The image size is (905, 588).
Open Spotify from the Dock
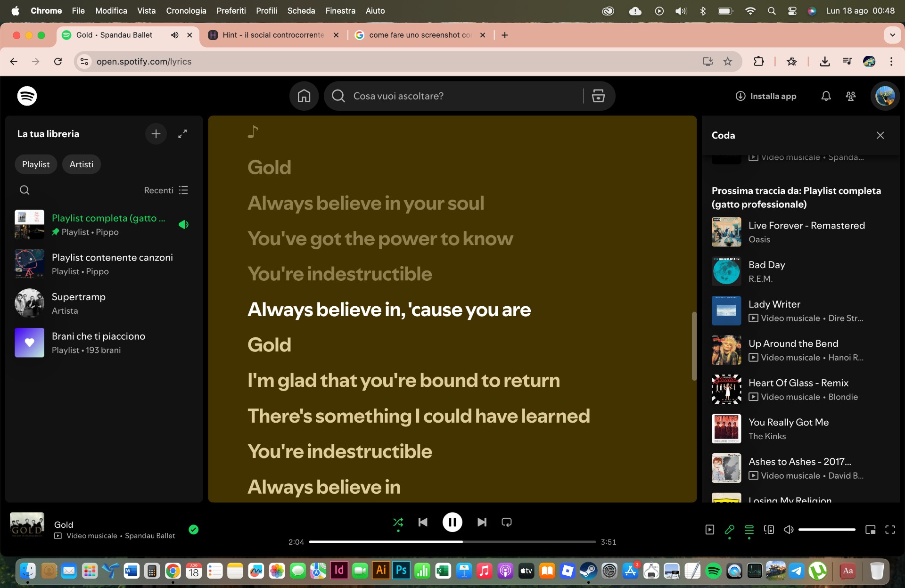coord(714,571)
